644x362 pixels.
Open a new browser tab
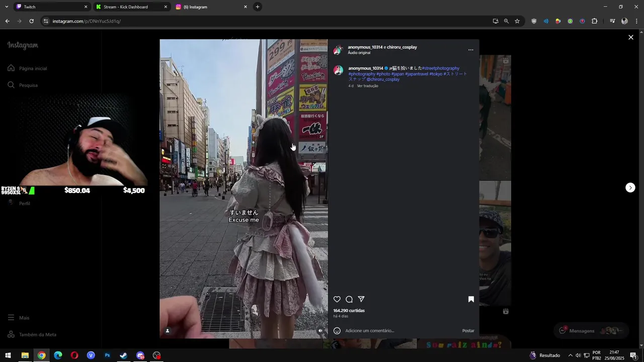(x=258, y=7)
